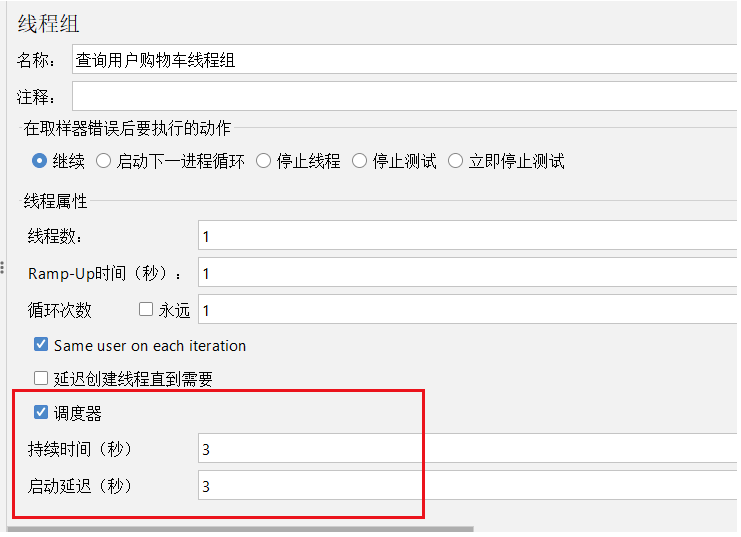Click the horizontal scrollbar at panel bottom
Image resolution: width=741 pixels, height=537 pixels.
point(241,529)
